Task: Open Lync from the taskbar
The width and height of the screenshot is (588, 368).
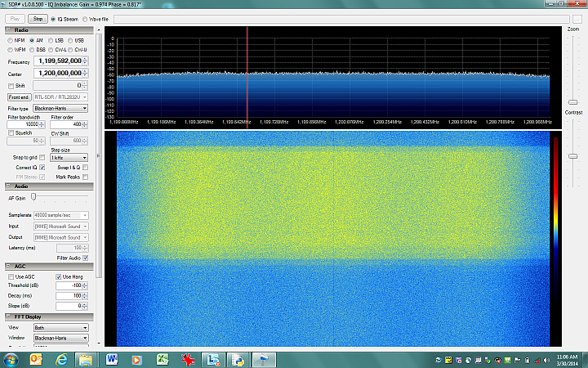Action: (213, 360)
